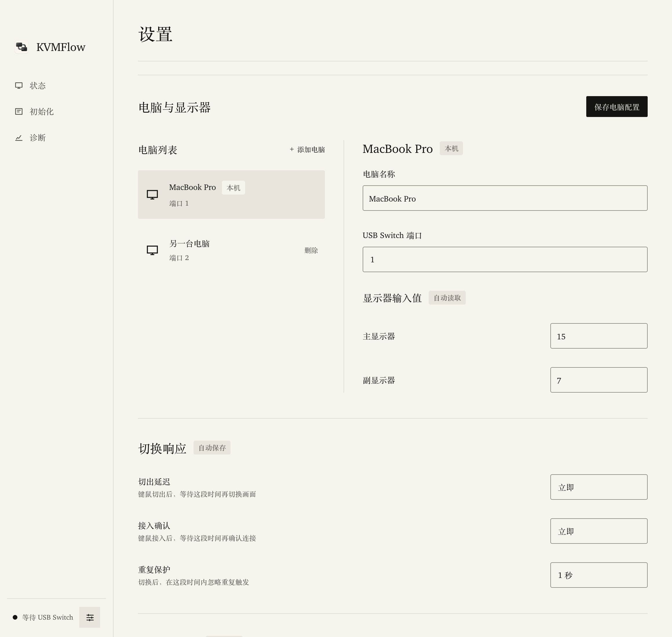
Task: Click the monitor icon beside 状态
Action: (19, 86)
